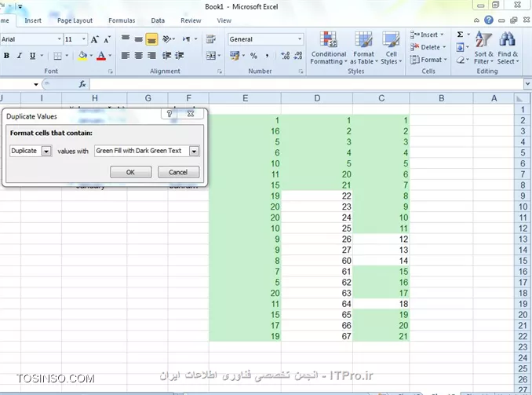532x395 pixels.
Task: Click inside the formula bar input
Action: pos(306,84)
